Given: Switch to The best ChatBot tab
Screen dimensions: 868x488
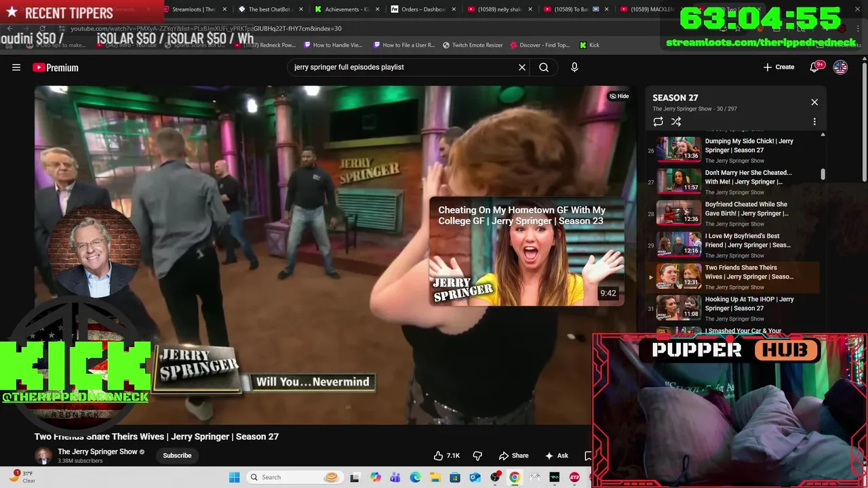Looking at the screenshot, I should pos(269,9).
